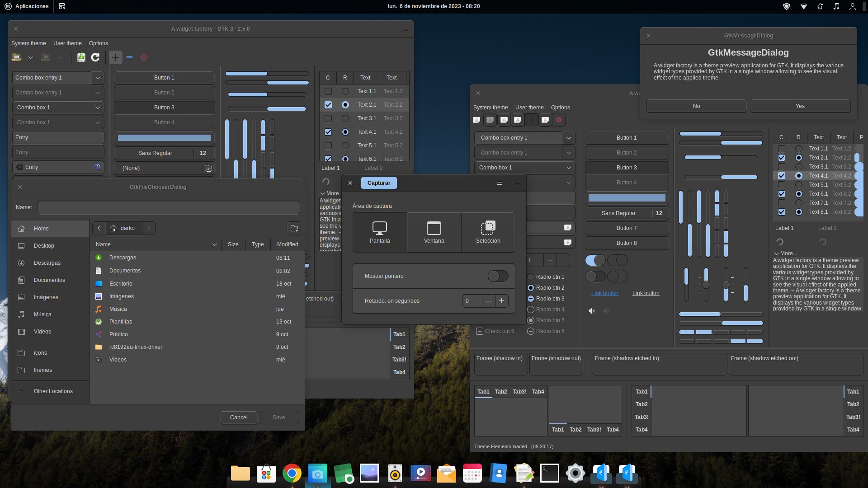
Task: Click the blue Link button in right window
Action: (605, 293)
